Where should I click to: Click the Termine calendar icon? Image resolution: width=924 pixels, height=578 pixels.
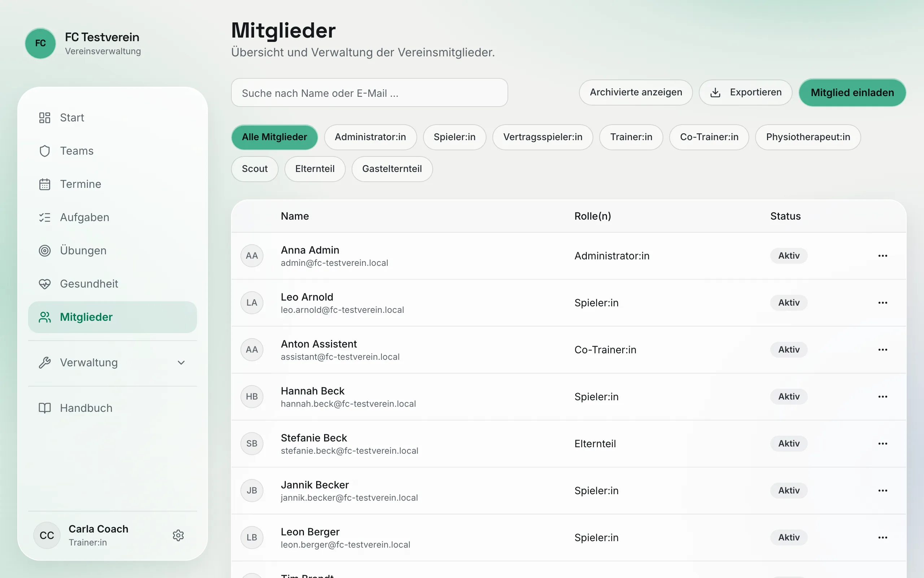pos(45,184)
